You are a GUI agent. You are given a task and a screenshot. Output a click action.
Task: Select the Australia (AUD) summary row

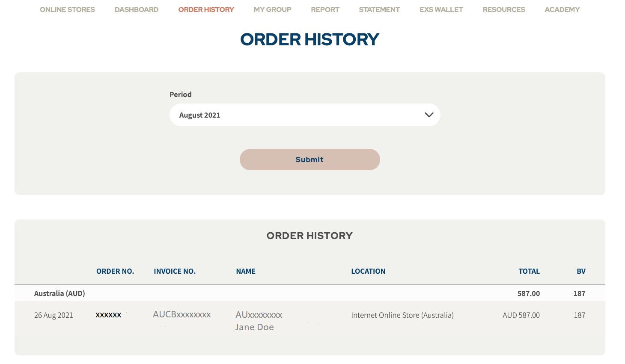tap(60, 293)
